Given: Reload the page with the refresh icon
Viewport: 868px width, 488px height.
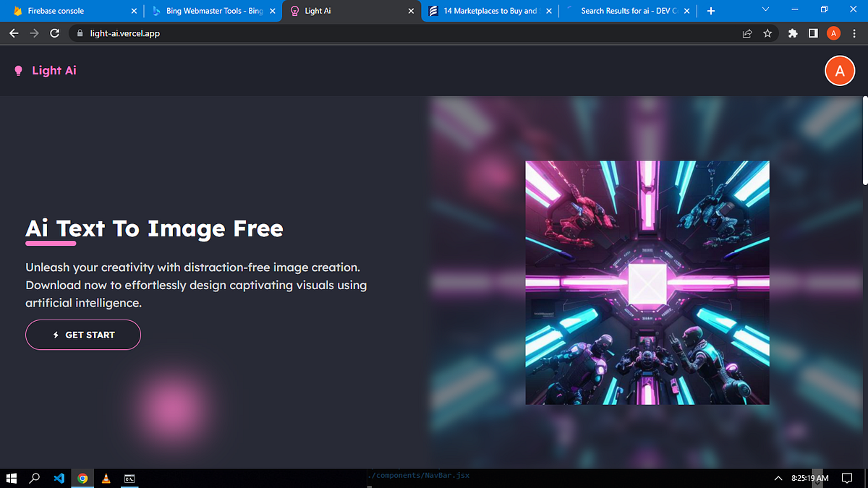Looking at the screenshot, I should coord(54,33).
